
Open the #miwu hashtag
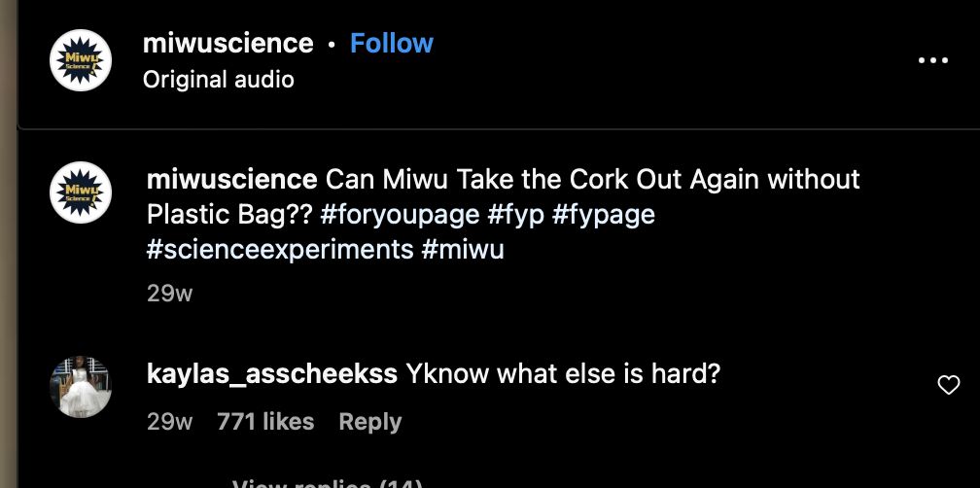tap(464, 249)
